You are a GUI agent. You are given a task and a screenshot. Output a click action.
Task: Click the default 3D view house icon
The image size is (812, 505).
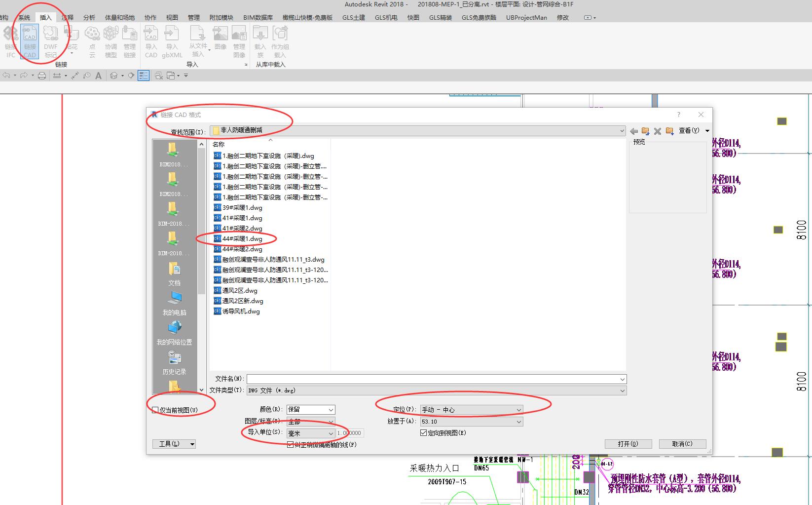[x=114, y=76]
